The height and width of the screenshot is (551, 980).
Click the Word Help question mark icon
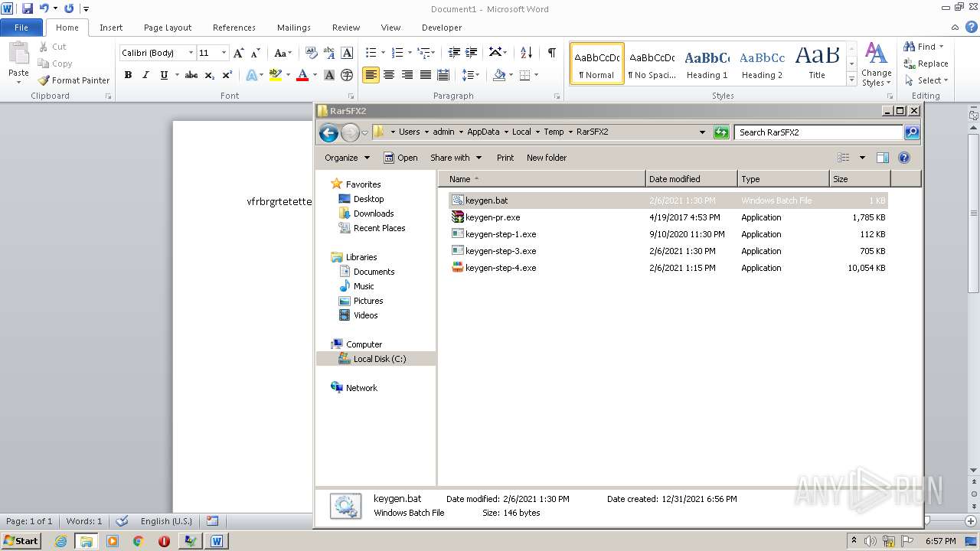[972, 27]
